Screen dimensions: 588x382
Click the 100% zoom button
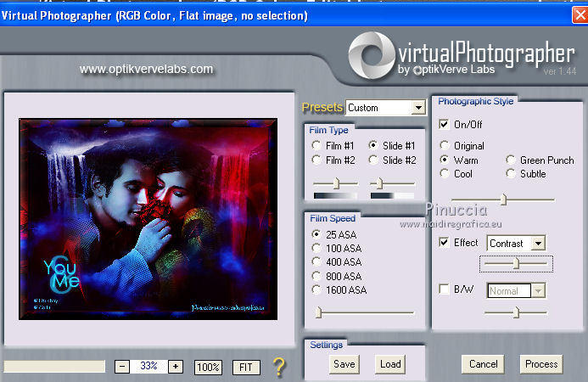pos(208,368)
